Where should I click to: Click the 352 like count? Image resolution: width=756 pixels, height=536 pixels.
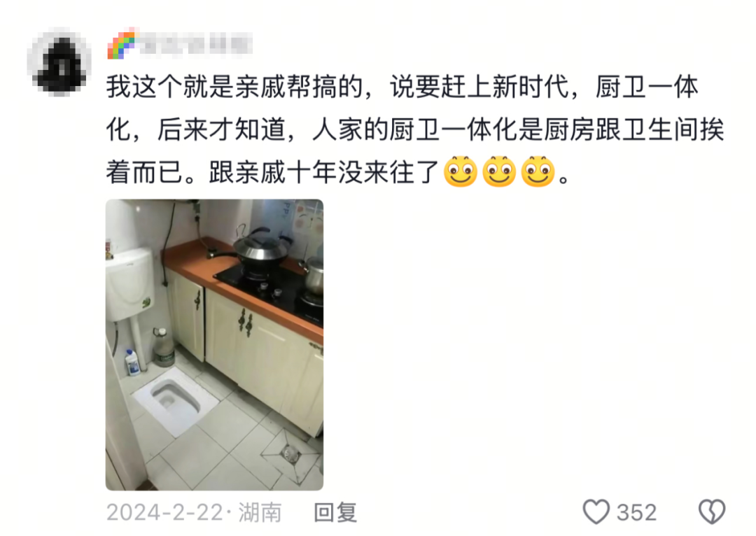pos(636,512)
